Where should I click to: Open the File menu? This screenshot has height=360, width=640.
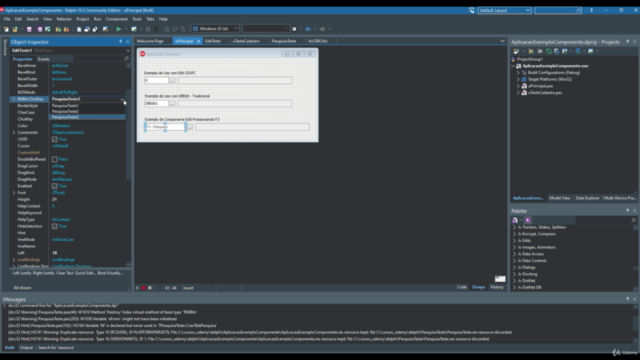pyautogui.click(x=7, y=19)
